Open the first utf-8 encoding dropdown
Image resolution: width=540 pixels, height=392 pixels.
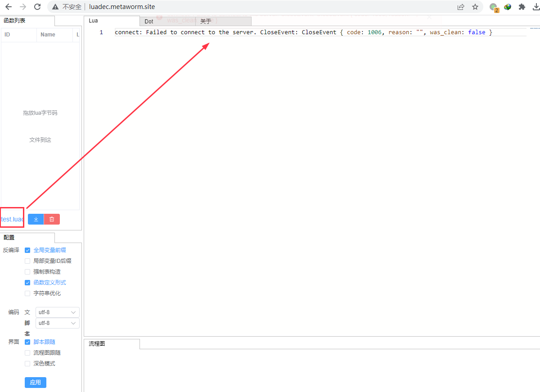coord(58,312)
